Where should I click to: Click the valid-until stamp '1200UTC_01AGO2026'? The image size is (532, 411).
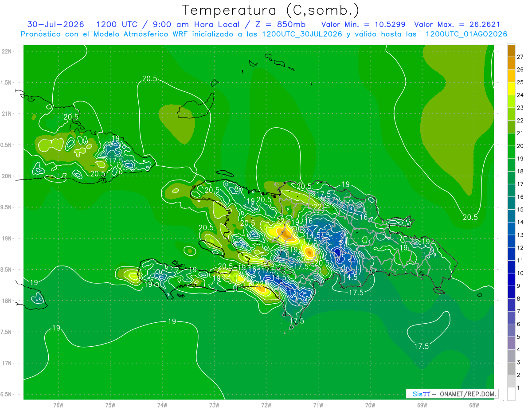pos(466,34)
